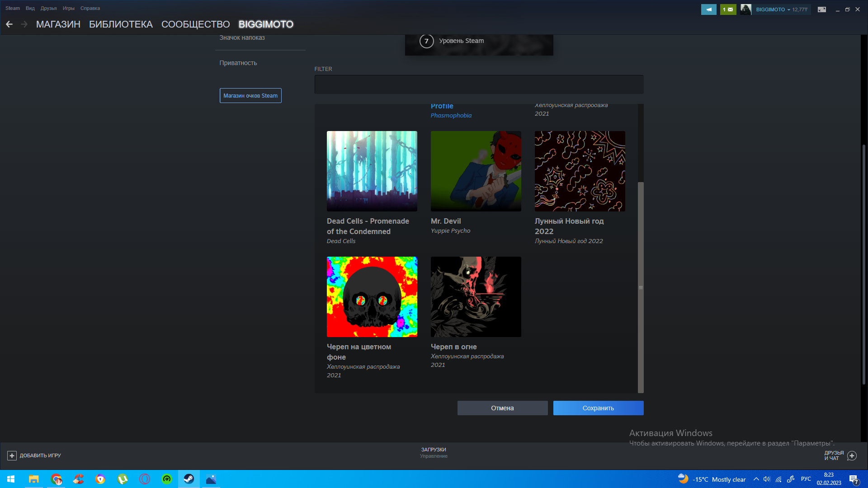
Task: Open the Steam menu
Action: [x=13, y=8]
